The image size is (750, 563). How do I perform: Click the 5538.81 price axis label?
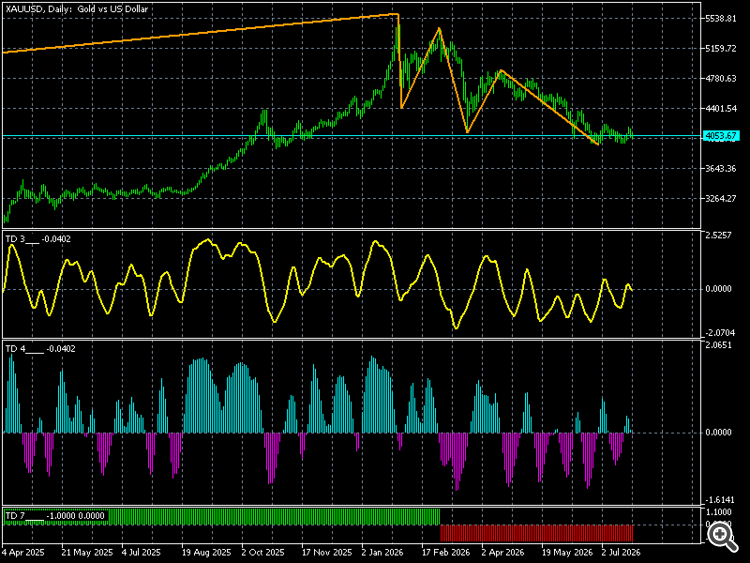[x=721, y=19]
